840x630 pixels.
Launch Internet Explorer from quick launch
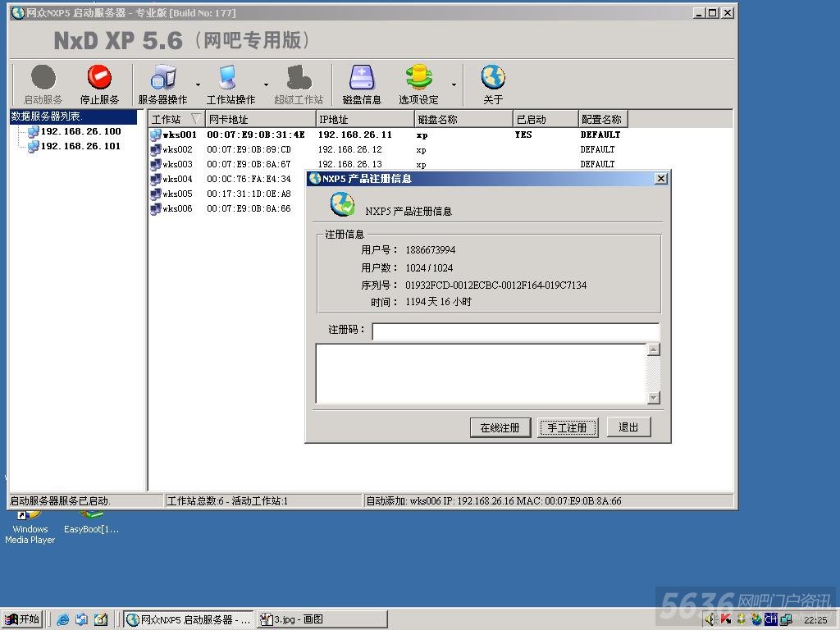pos(62,620)
